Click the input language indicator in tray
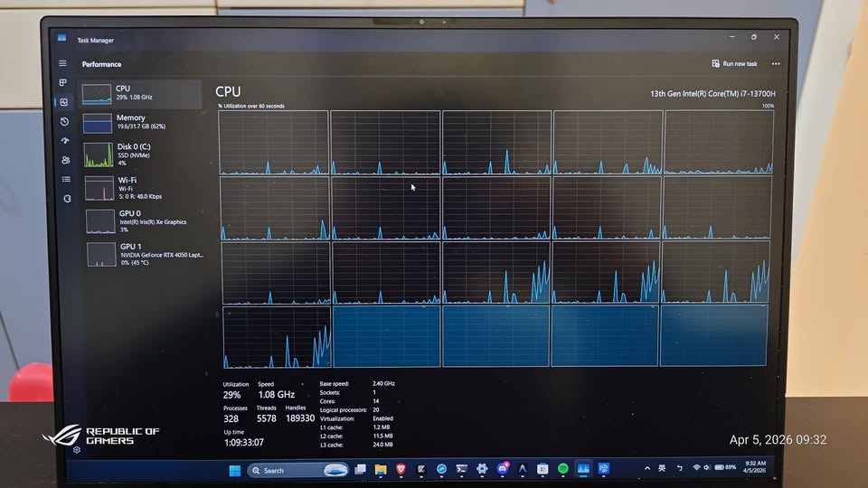 pos(662,468)
